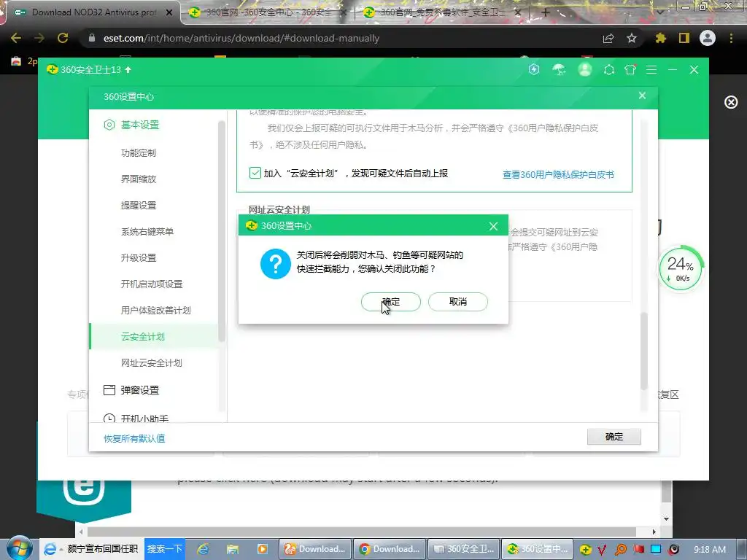Open 查看360用户隐私保护白皮书 link
The height and width of the screenshot is (560, 747).
pos(558,175)
